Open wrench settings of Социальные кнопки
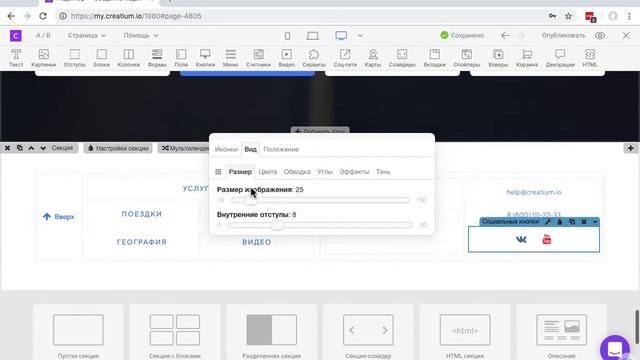The image size is (640, 360). point(548,222)
